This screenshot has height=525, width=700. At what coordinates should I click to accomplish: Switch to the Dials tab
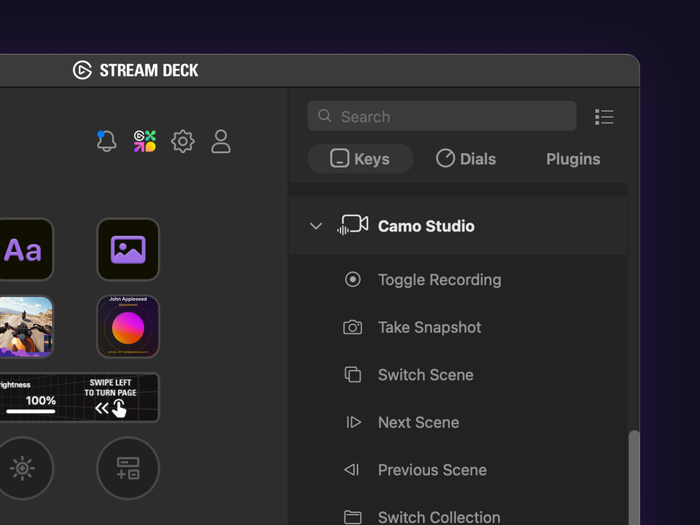point(466,158)
